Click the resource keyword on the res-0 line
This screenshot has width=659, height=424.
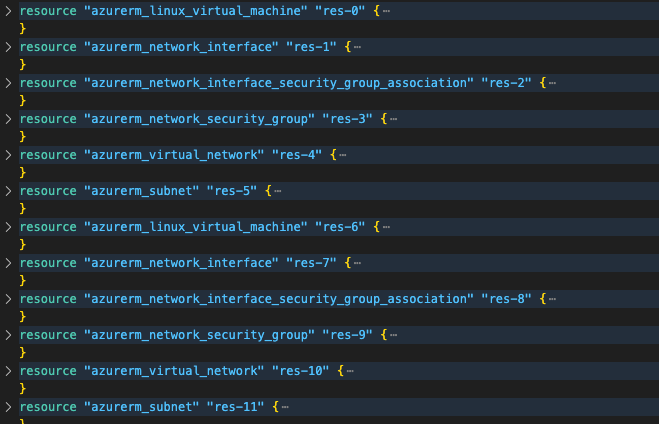pyautogui.click(x=48, y=11)
